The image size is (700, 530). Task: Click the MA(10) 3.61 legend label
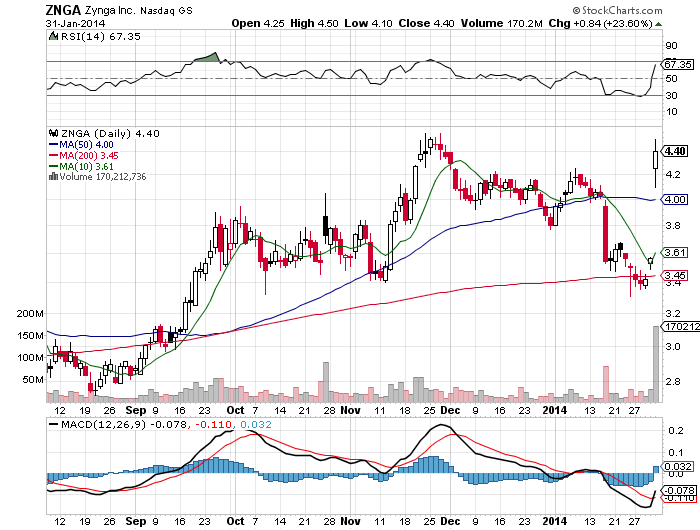pos(86,167)
